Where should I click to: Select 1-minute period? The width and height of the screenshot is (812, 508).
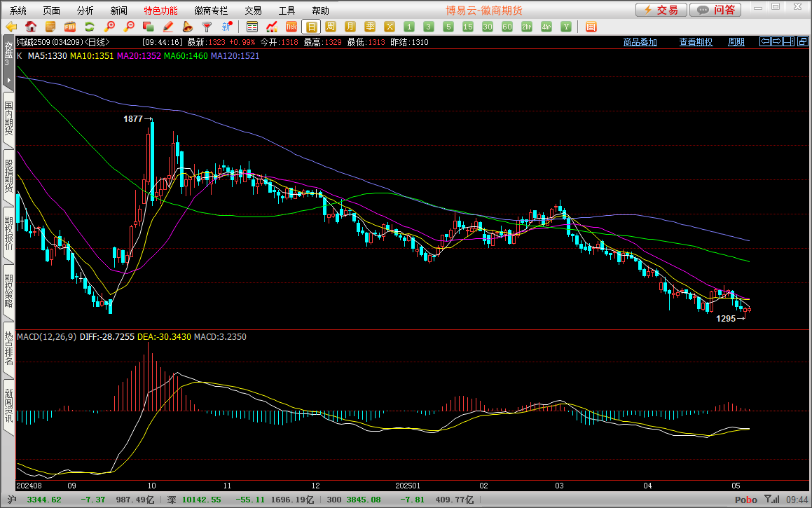tap(409, 27)
